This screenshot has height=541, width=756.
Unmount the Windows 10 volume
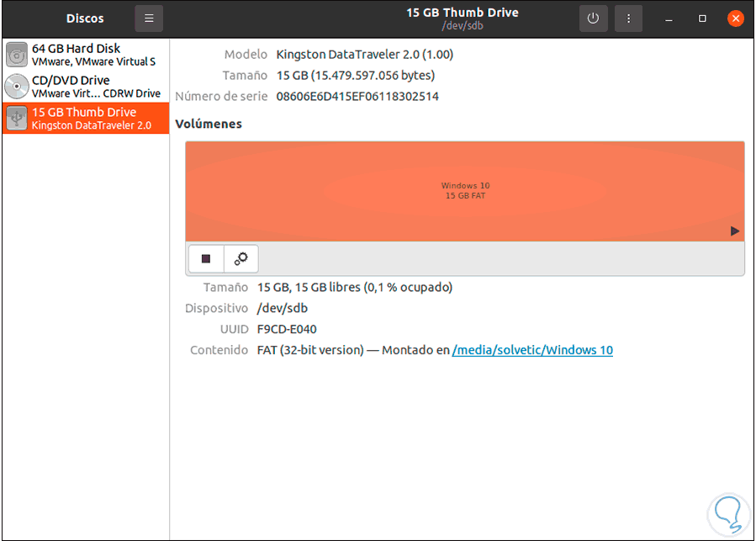pos(205,258)
